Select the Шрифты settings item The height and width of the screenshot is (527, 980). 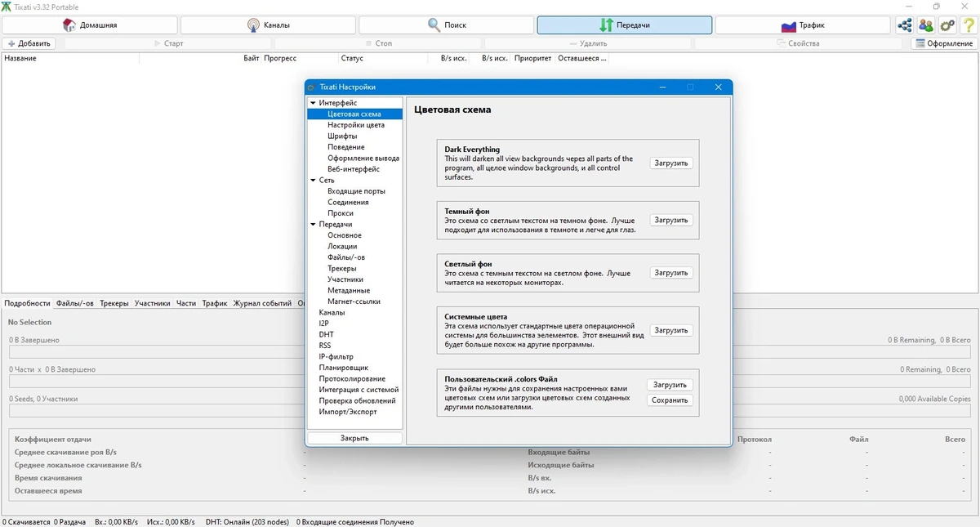[342, 136]
